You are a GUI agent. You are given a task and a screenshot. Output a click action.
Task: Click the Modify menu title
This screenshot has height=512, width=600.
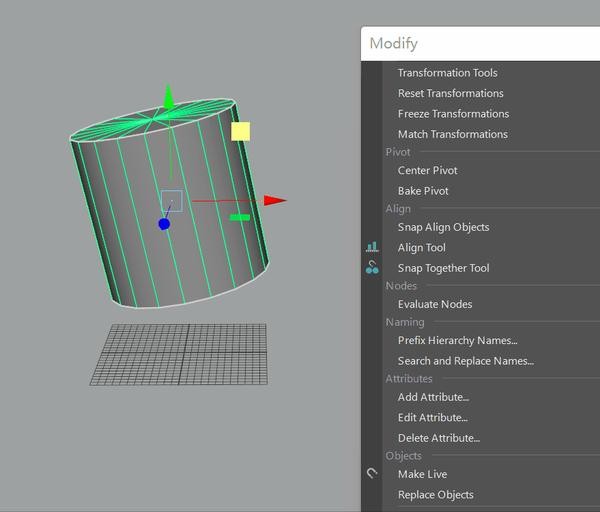pos(393,44)
